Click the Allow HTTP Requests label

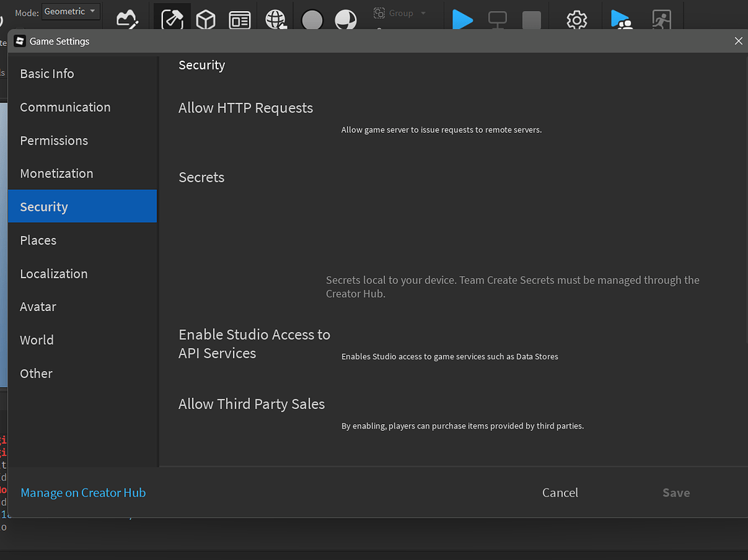tap(245, 108)
